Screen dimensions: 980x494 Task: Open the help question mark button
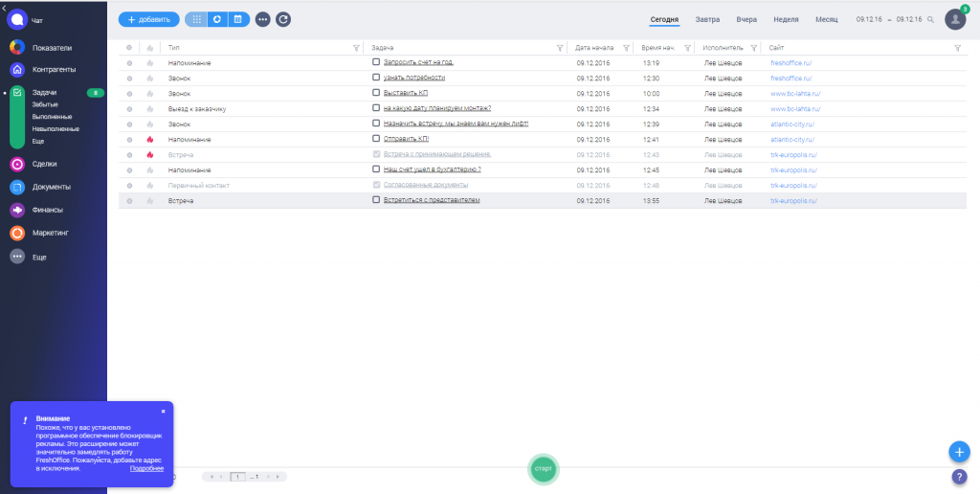pos(959,477)
